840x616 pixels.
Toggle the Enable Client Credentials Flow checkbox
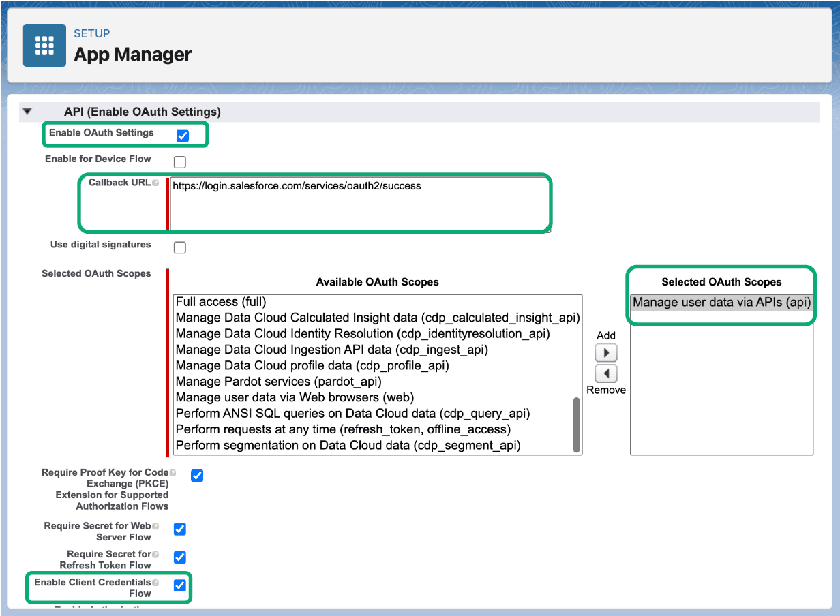tap(179, 585)
